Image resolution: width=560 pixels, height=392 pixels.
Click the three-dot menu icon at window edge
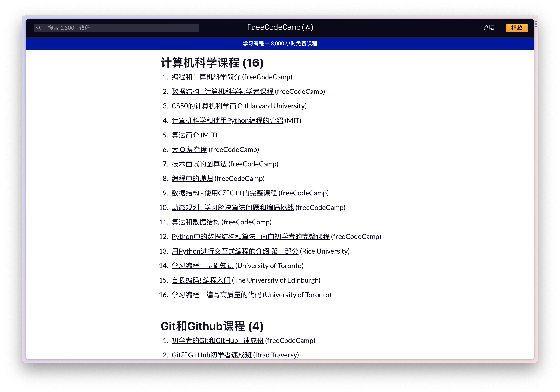point(536,24)
